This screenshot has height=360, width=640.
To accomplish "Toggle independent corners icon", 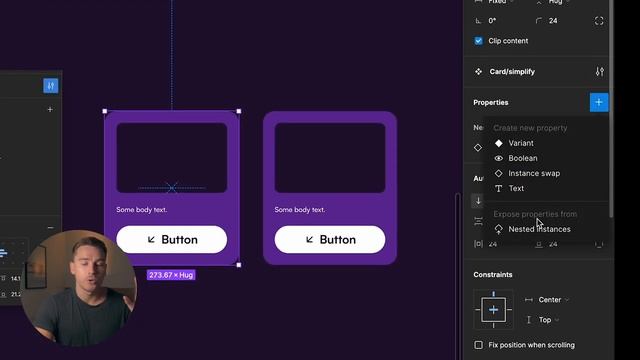I will click(x=599, y=21).
